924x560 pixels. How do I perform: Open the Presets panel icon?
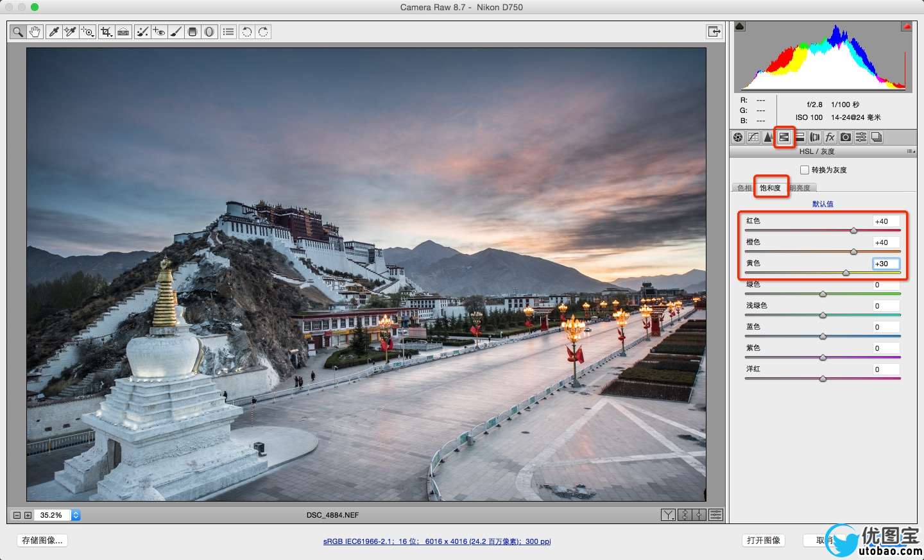click(x=861, y=137)
